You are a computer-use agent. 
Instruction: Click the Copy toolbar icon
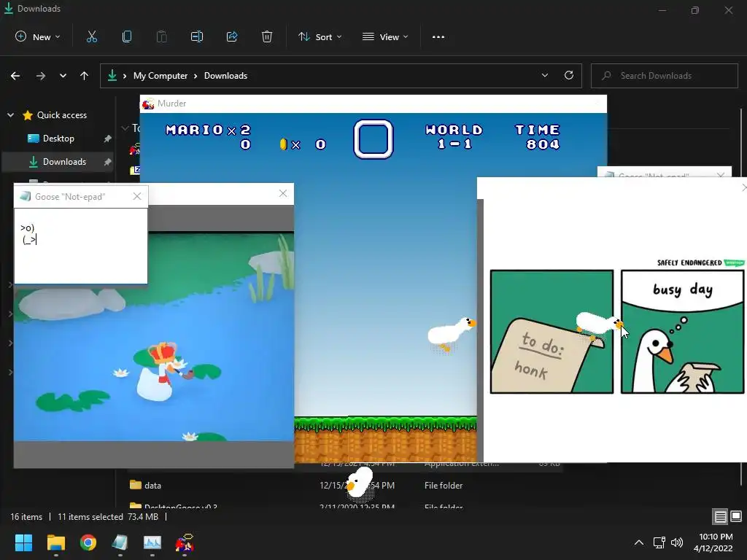click(127, 36)
